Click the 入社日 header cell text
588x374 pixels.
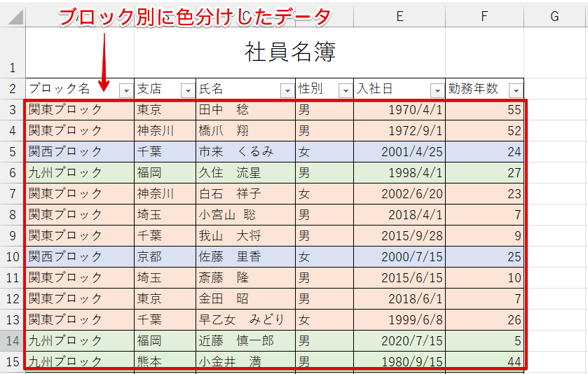tap(374, 89)
